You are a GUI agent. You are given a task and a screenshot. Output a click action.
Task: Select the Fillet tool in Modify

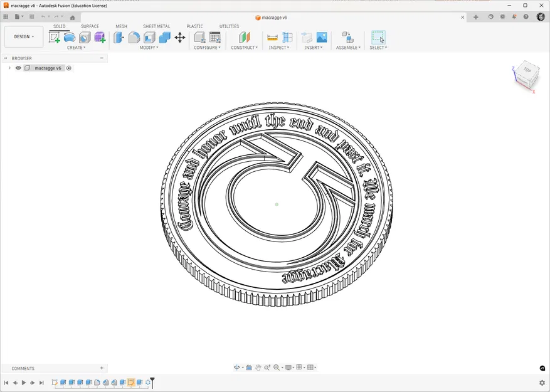[134, 37]
